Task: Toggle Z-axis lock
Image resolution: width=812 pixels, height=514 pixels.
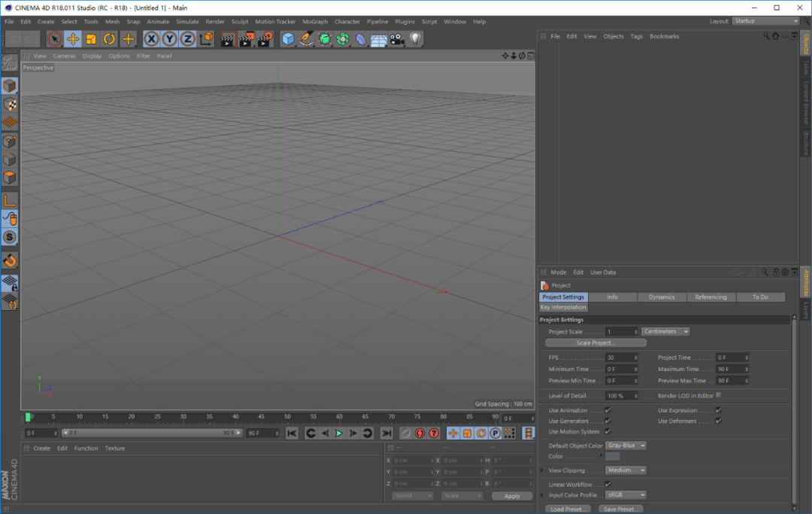Action: coord(187,39)
